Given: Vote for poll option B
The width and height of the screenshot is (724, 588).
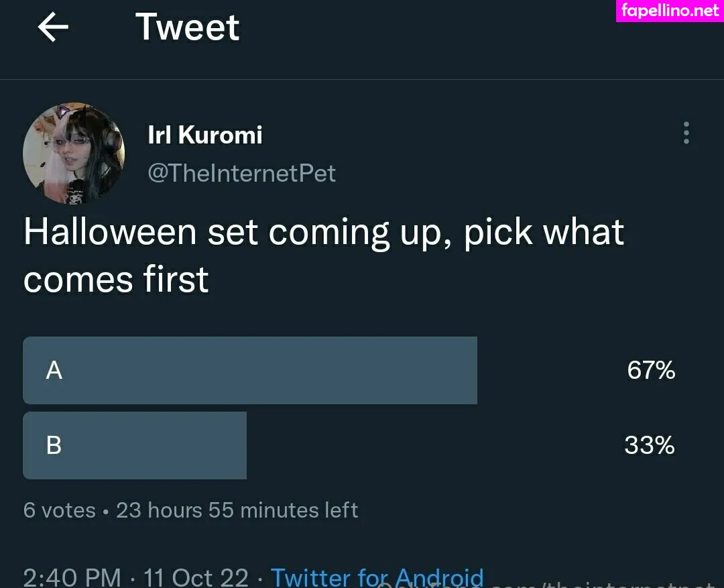Looking at the screenshot, I should coord(135,445).
